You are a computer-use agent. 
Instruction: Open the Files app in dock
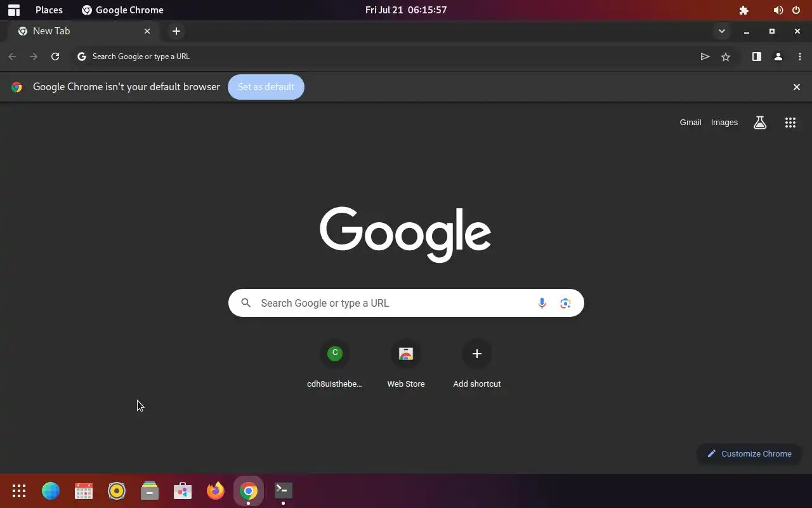[x=150, y=491]
